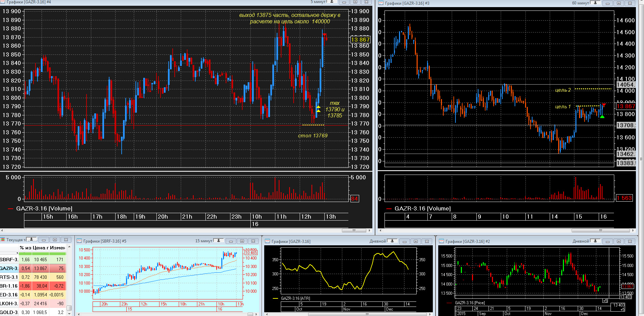Image resolution: width=644 pixels, height=316 pixels.
Task: Click the chart icon of GAZR-3.16 #3 window
Action: click(x=381, y=3)
